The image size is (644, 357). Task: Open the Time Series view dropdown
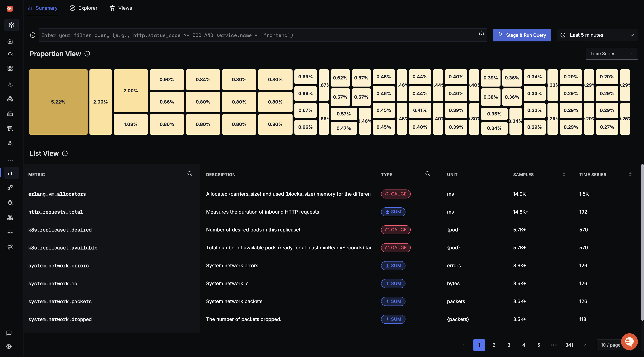(x=612, y=54)
